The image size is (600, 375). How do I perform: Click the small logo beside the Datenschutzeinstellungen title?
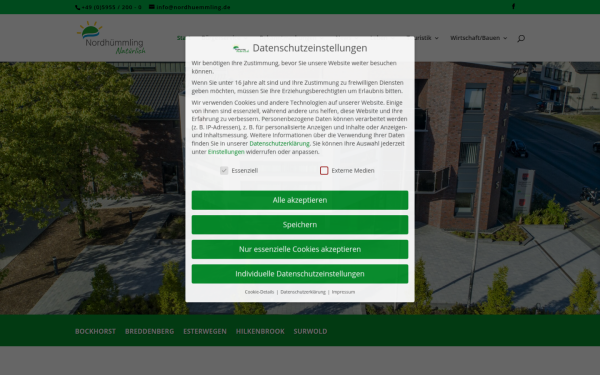coord(241,49)
